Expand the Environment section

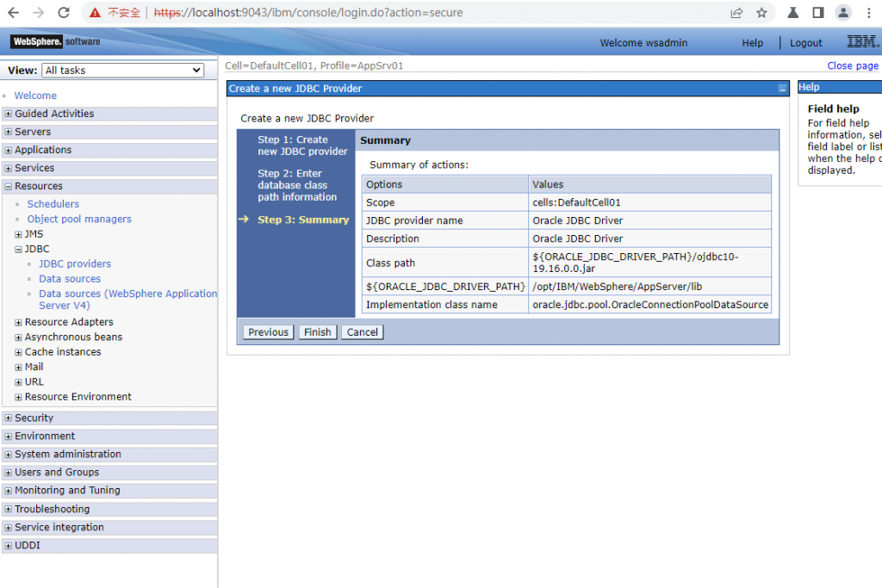pos(8,436)
